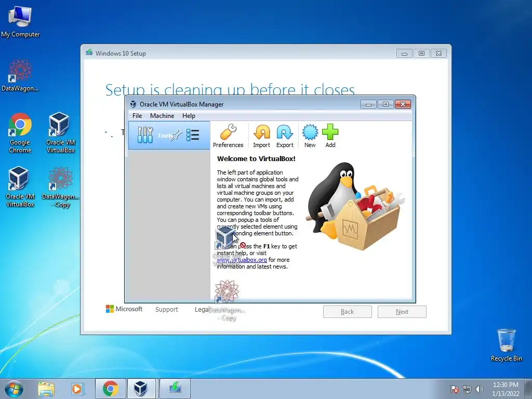Maximize the VirtualBox Manager window
532x399 pixels.
(x=385, y=104)
